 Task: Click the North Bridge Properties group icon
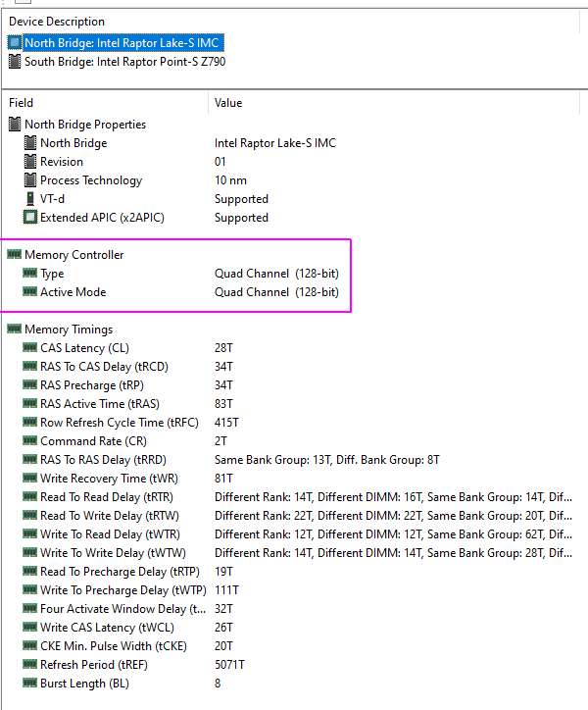pos(15,125)
